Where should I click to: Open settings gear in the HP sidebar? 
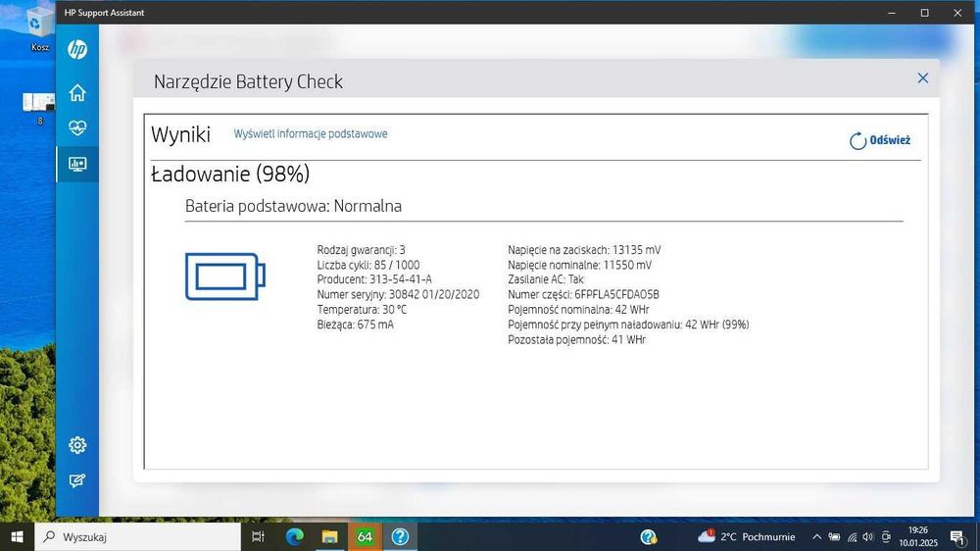(77, 445)
